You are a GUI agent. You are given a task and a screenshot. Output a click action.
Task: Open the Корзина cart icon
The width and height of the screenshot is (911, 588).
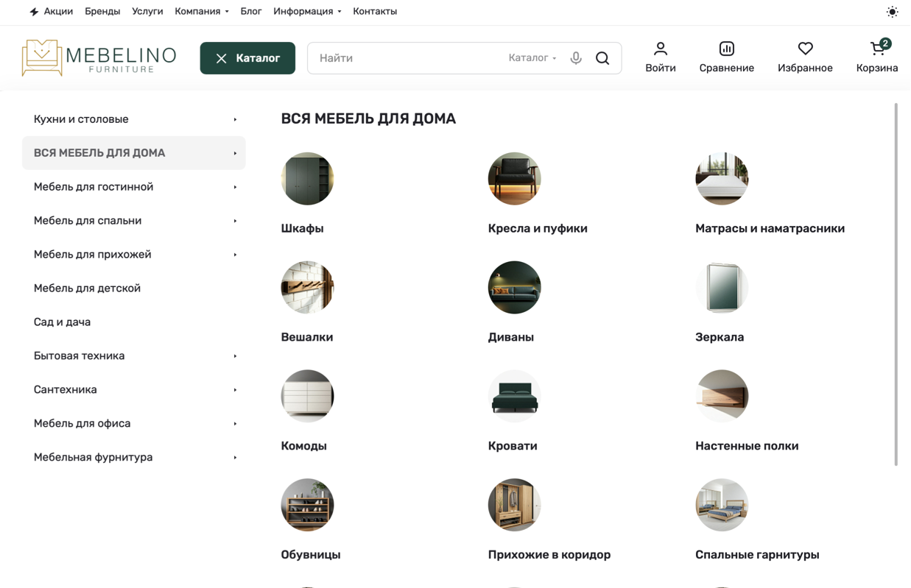877,49
